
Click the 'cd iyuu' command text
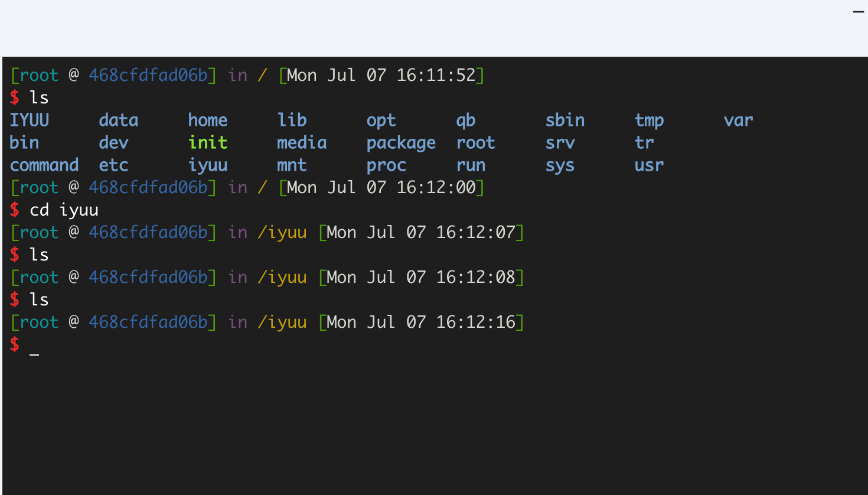pyautogui.click(x=64, y=210)
